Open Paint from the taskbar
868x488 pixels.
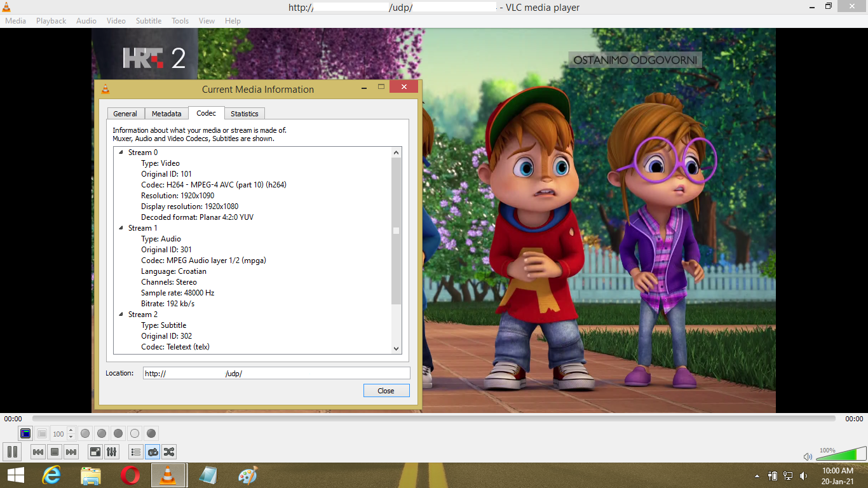(247, 475)
